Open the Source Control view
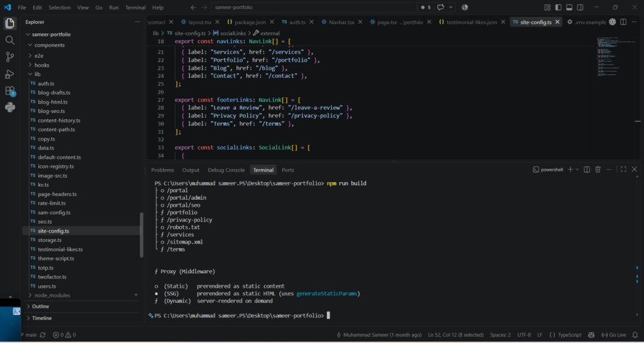The image size is (644, 343). [x=10, y=57]
